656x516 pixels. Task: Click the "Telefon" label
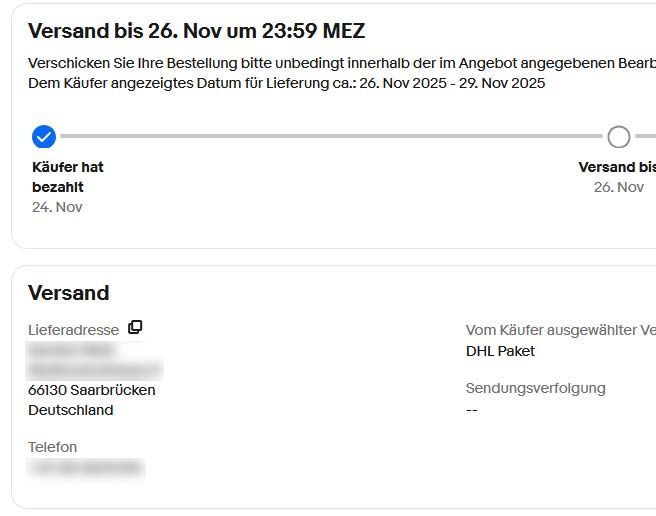click(52, 447)
